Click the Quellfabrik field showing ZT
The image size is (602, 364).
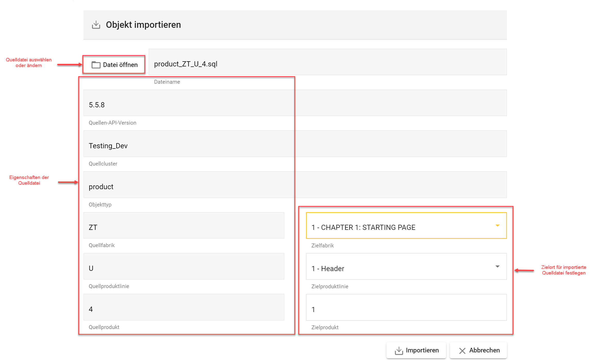coord(184,226)
